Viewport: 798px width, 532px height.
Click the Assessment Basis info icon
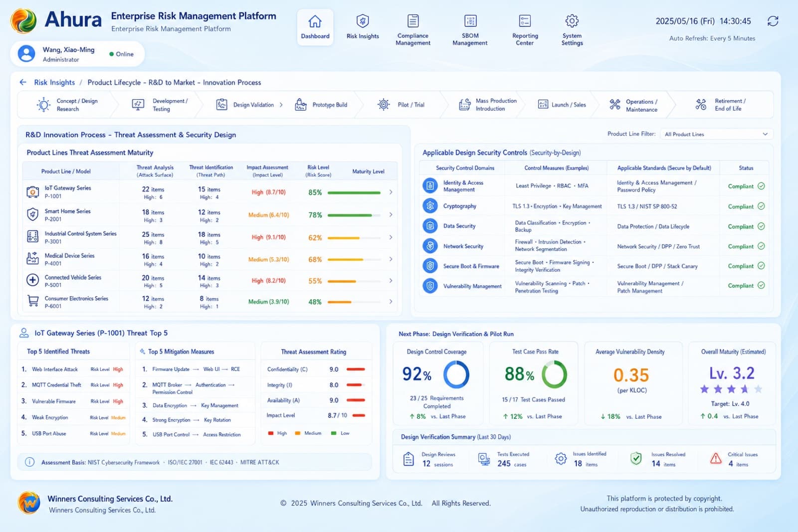(x=30, y=462)
